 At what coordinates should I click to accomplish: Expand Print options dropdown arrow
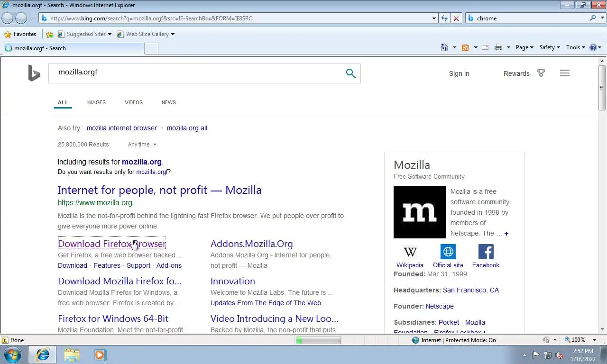click(508, 47)
